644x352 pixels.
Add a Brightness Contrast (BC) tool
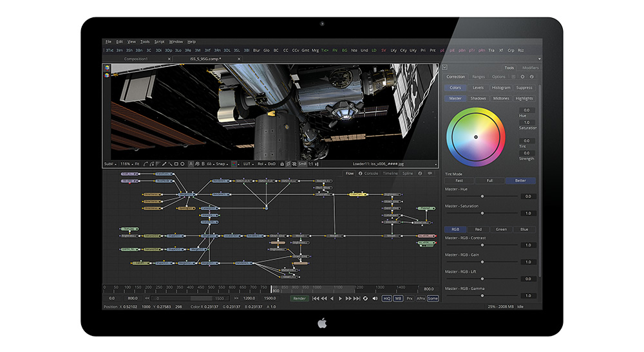tap(276, 50)
